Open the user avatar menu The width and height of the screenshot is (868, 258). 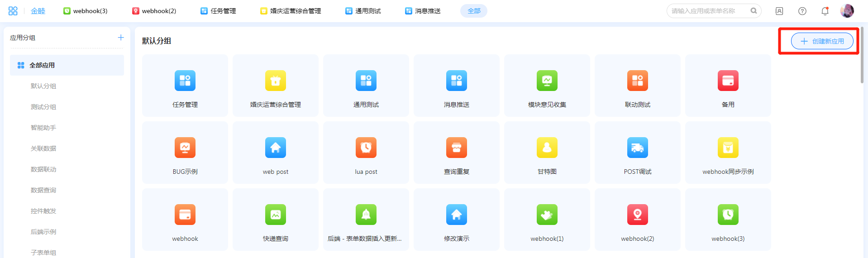coord(847,11)
